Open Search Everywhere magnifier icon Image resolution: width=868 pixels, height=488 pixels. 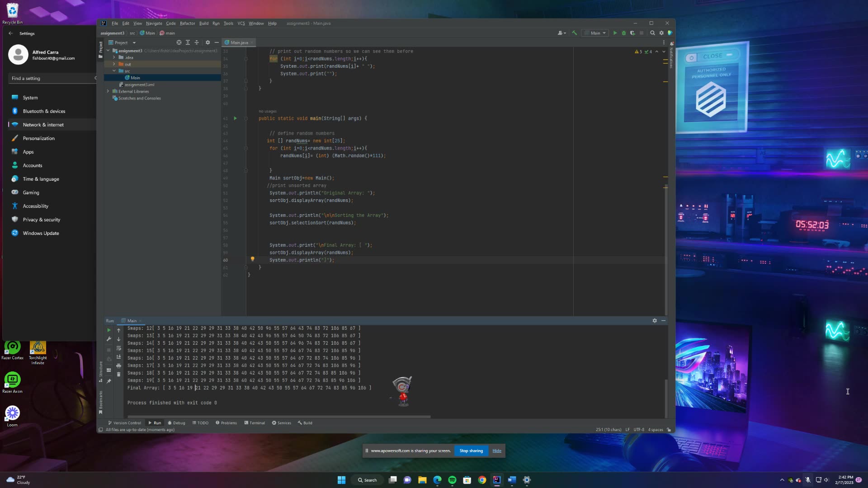point(652,33)
